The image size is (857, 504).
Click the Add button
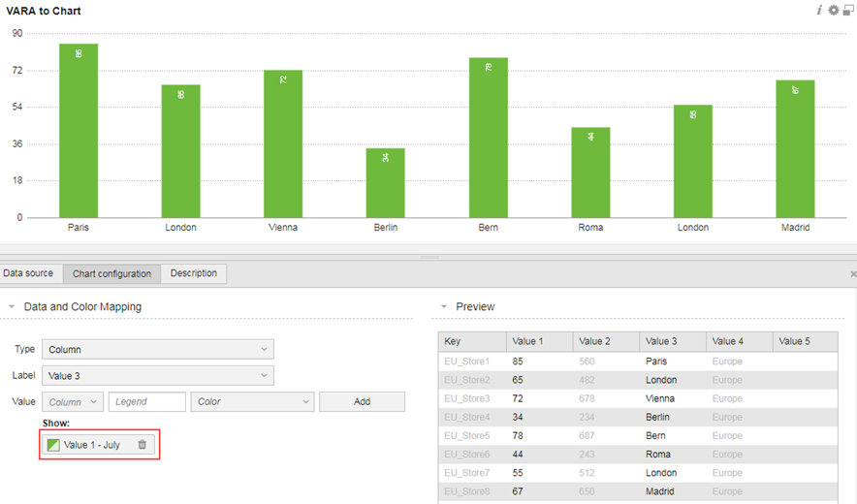tap(362, 401)
